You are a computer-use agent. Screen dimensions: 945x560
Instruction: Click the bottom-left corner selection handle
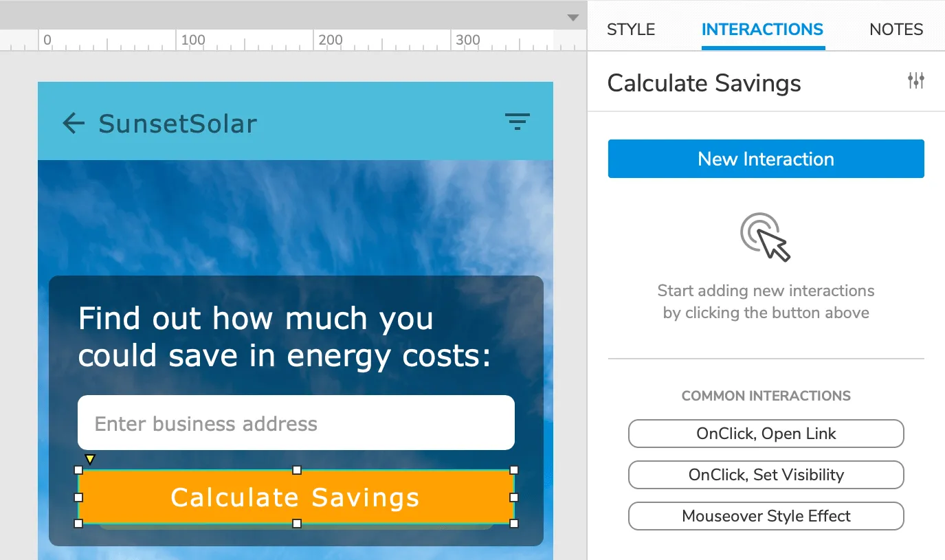78,524
